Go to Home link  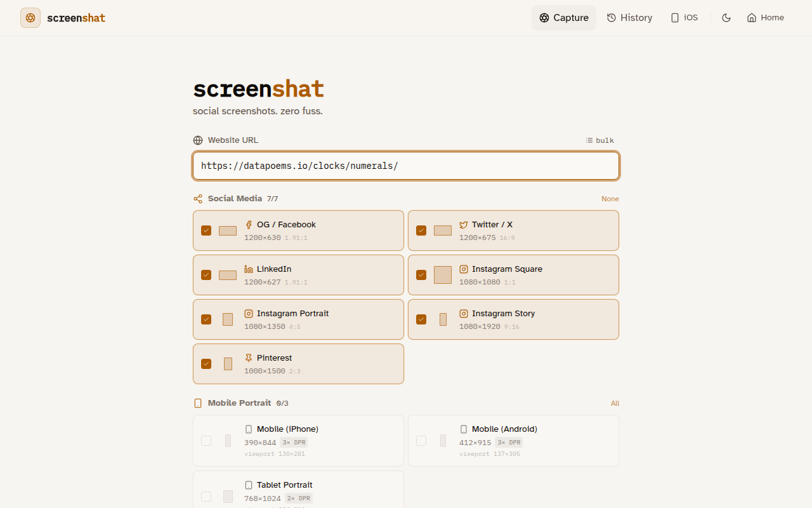point(766,18)
